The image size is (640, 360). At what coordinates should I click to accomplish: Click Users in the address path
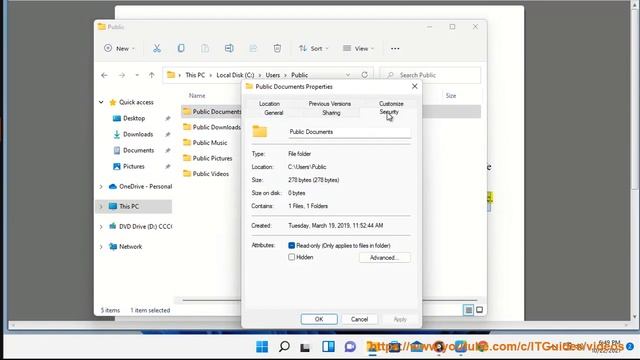273,75
